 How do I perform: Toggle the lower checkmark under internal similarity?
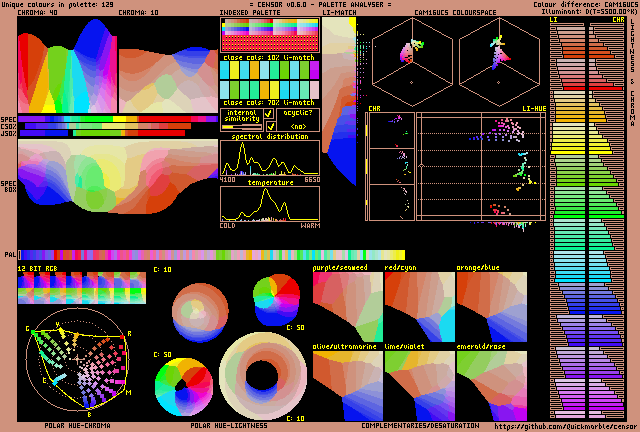269,127
